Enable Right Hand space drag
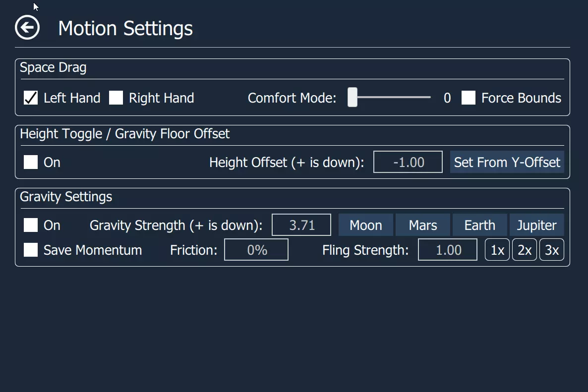588x392 pixels. pyautogui.click(x=116, y=98)
